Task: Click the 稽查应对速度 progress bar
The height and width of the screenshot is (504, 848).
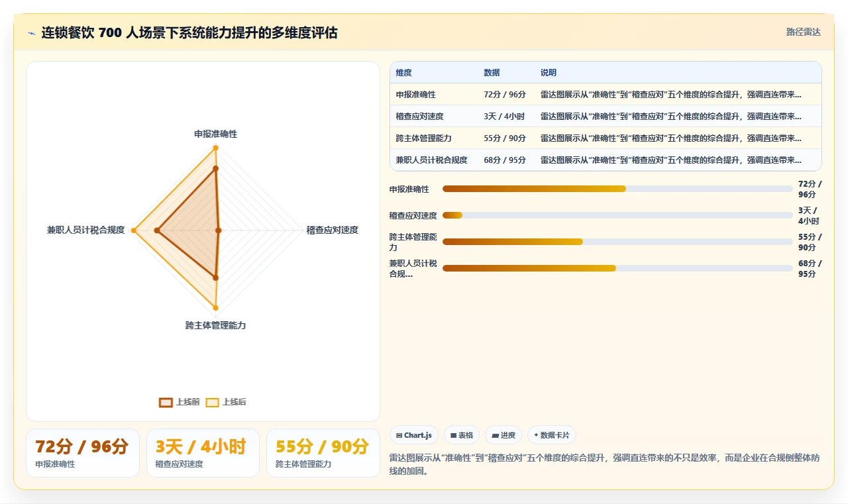Action: (x=617, y=215)
